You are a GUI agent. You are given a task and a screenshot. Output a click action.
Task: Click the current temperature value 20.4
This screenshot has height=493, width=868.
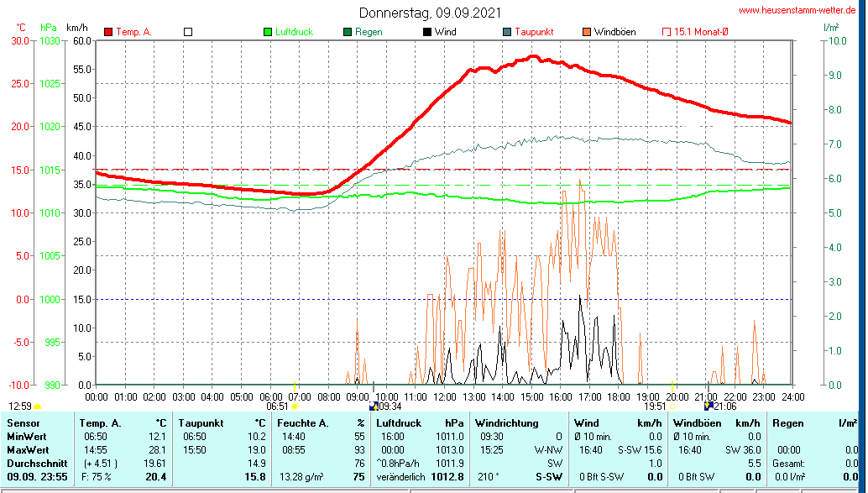pyautogui.click(x=155, y=476)
